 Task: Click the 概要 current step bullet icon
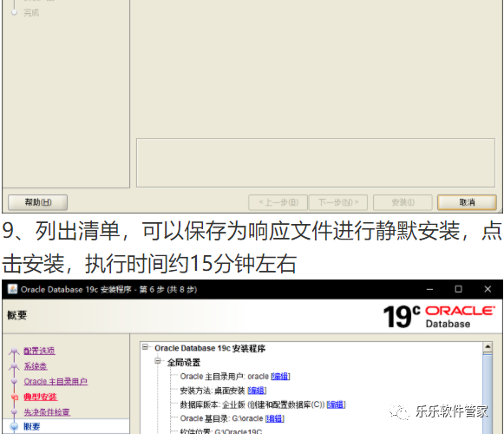tap(14, 427)
